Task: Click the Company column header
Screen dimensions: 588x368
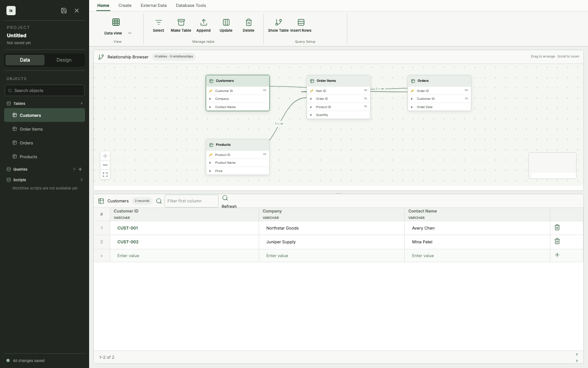Action: click(x=332, y=214)
